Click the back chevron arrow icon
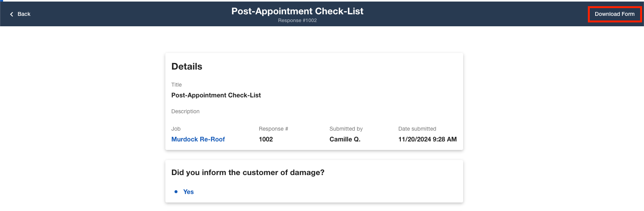Viewport: 644px width, 211px height. pos(12,14)
